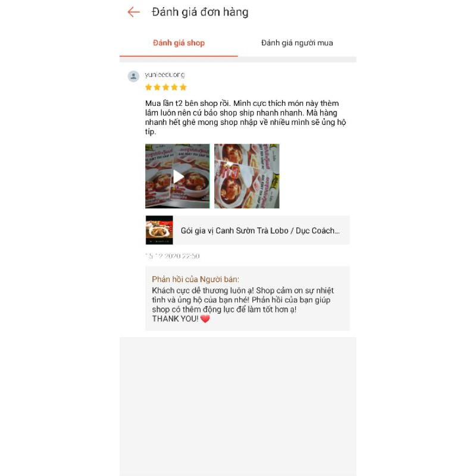This screenshot has width=476, height=476.
Task: Go back using the orange arrow
Action: pyautogui.click(x=133, y=12)
